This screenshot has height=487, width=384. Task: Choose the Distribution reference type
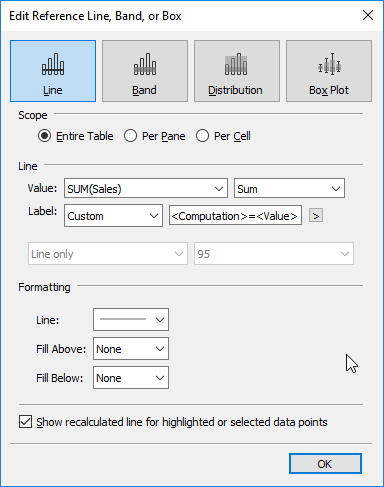[x=237, y=71]
